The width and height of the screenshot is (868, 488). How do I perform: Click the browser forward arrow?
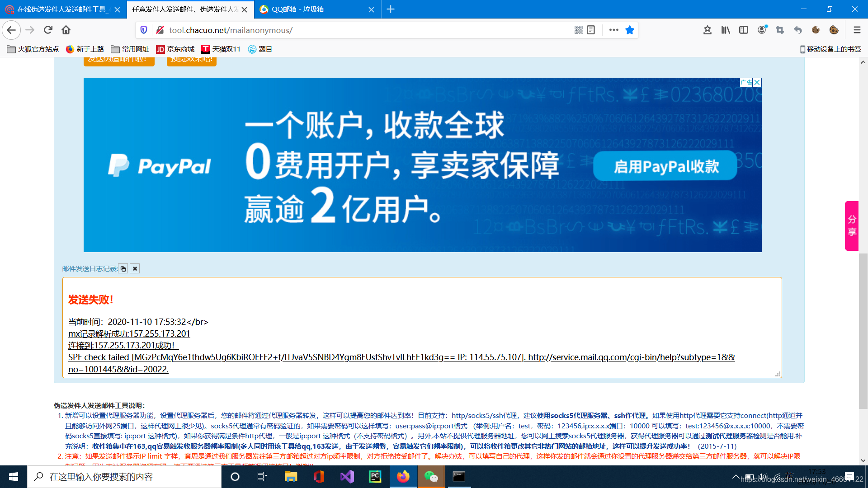pos(30,30)
